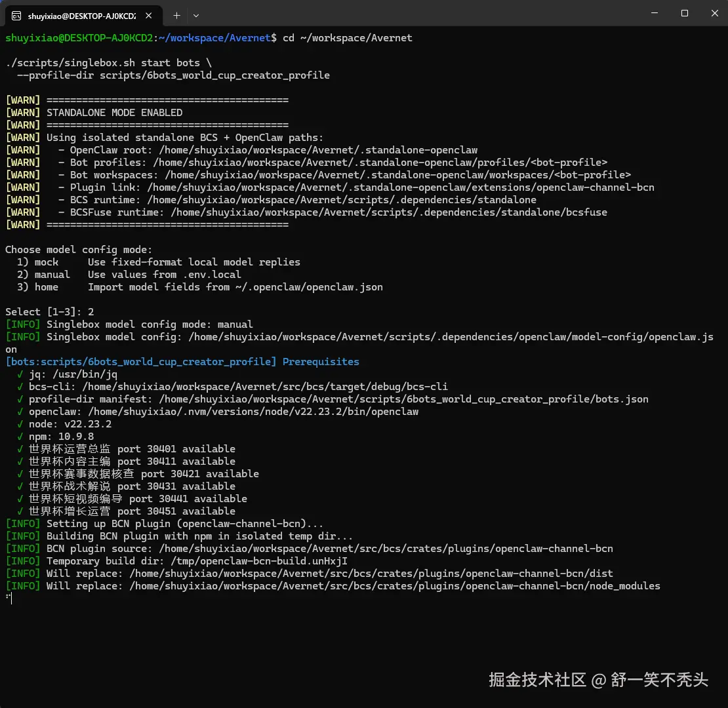Click the 'port 30431 available' line
The width and height of the screenshot is (728, 708).
[x=127, y=486]
